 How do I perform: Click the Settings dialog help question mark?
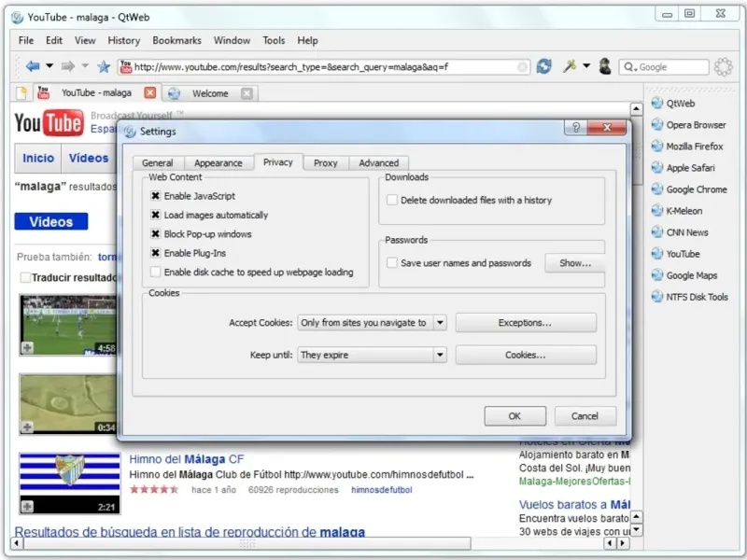click(x=576, y=127)
